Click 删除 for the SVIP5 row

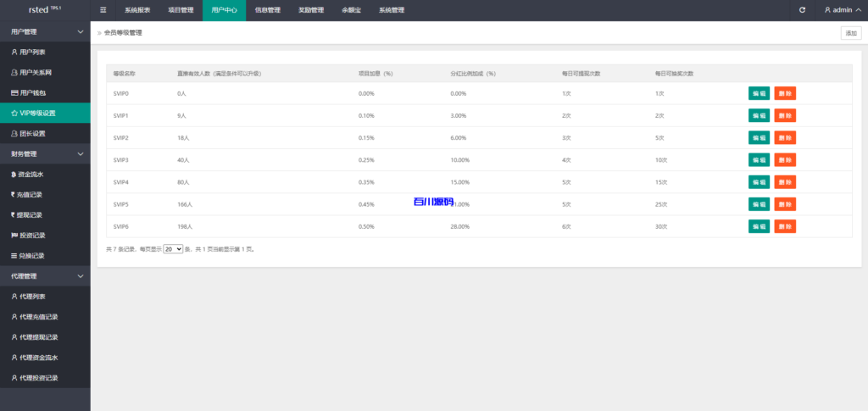[785, 204]
